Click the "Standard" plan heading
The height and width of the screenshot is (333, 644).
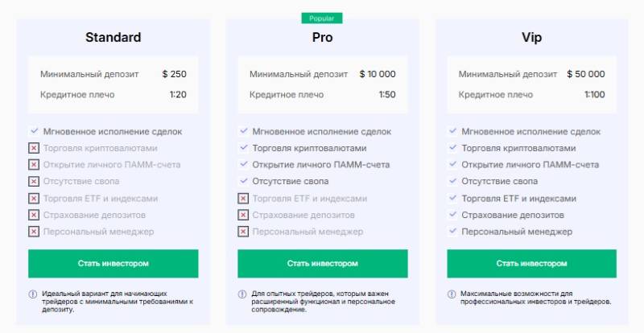pos(113,37)
